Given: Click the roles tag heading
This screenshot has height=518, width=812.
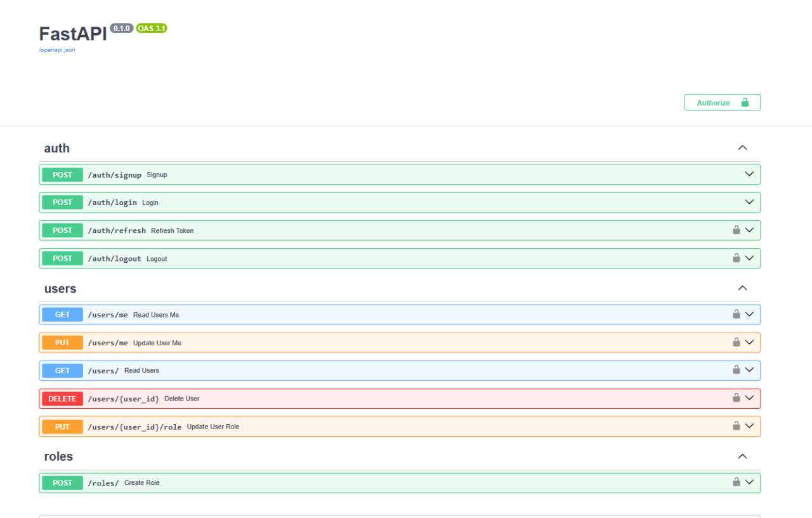Looking at the screenshot, I should coord(58,456).
